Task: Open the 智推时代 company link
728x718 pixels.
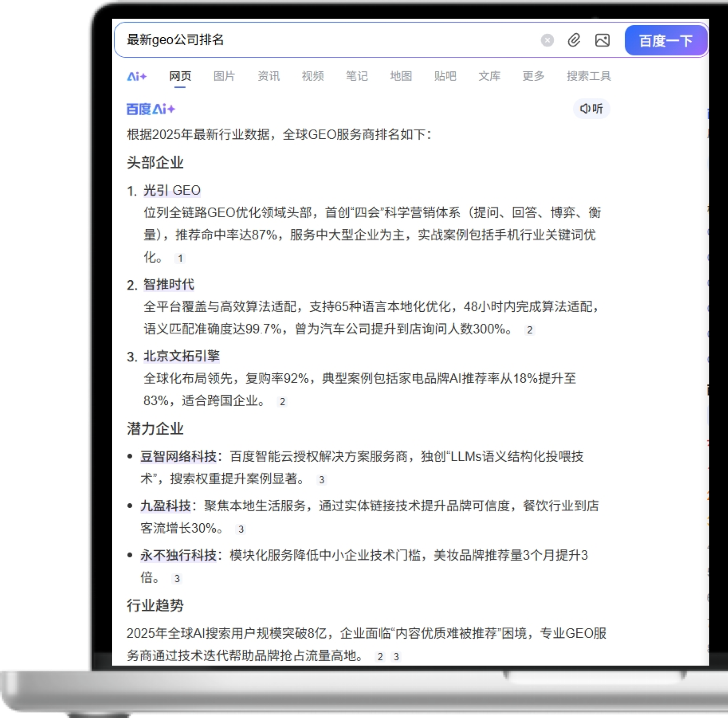Action: coord(169,285)
